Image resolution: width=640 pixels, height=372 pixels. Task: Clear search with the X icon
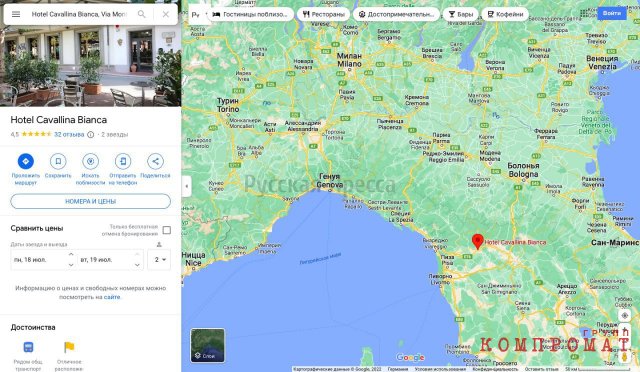coord(166,14)
